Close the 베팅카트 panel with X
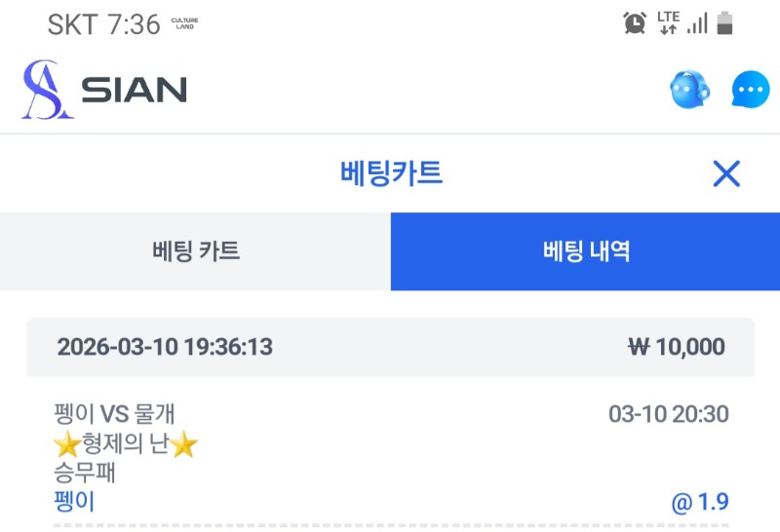 726,174
